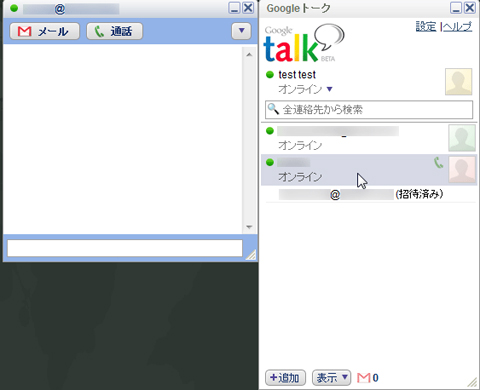Click the 全連絡先から検索 search field

point(369,109)
